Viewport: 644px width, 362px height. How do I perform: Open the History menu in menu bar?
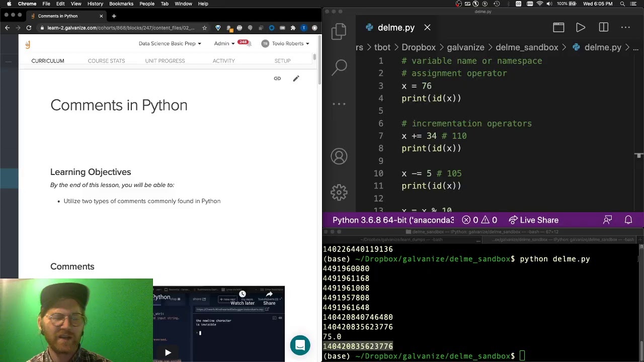[x=95, y=4]
